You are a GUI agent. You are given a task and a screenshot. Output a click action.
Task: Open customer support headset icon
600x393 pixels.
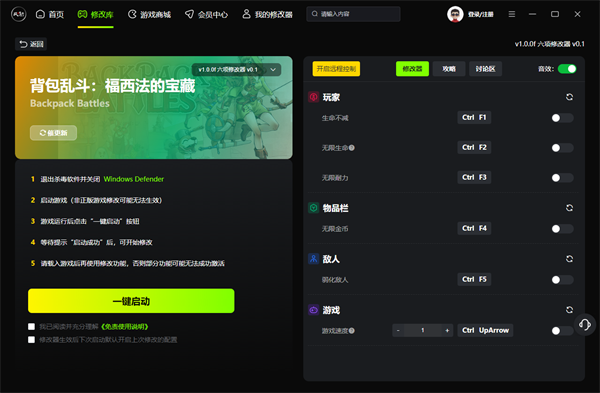coord(585,325)
